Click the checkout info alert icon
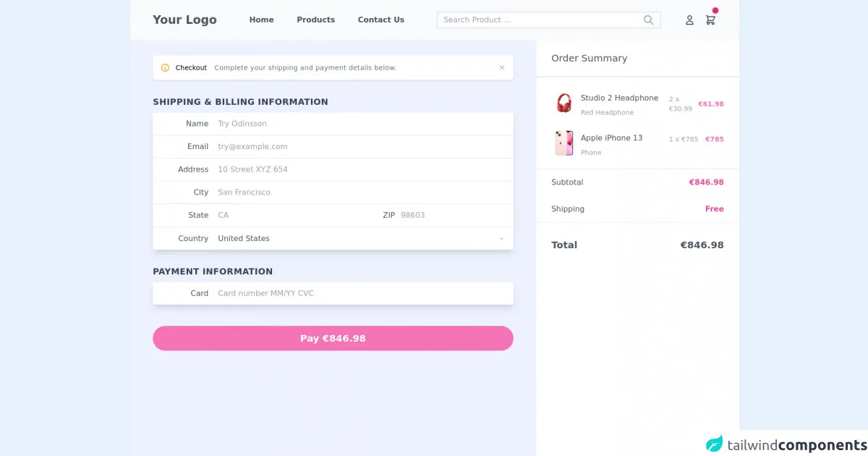Viewport: 868px width, 456px height. click(165, 68)
